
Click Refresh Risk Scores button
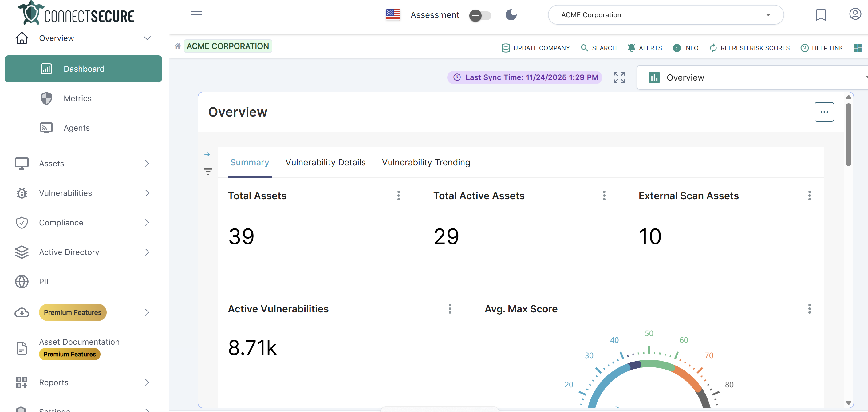click(749, 48)
